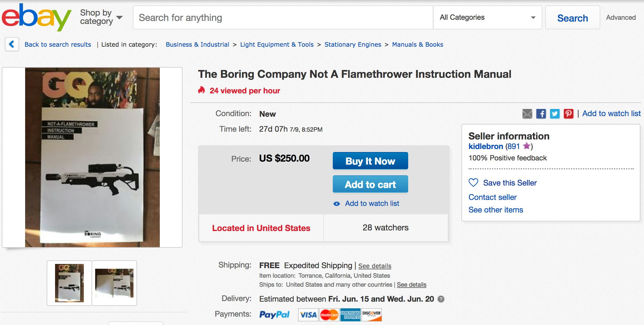Click the eBay logo
This screenshot has width=644, height=325.
point(36,17)
